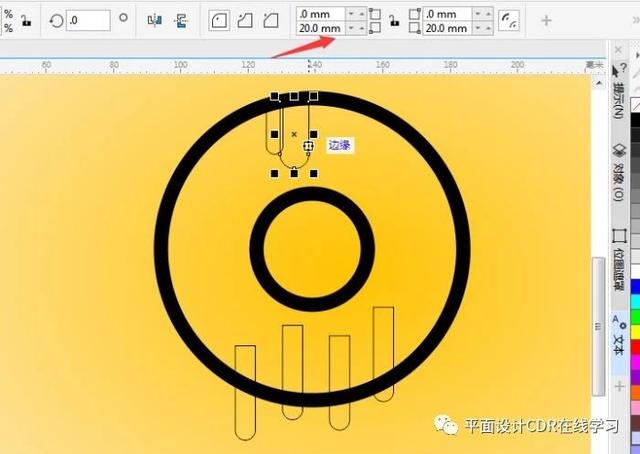Click the bottom-left corner radius spinner arrows
The height and width of the screenshot is (454, 640).
pos(356,28)
